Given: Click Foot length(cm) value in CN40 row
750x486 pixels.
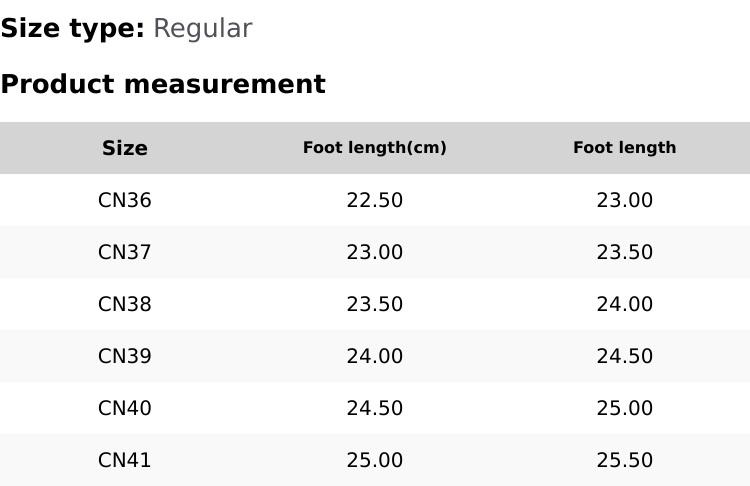Looking at the screenshot, I should click(x=375, y=408).
